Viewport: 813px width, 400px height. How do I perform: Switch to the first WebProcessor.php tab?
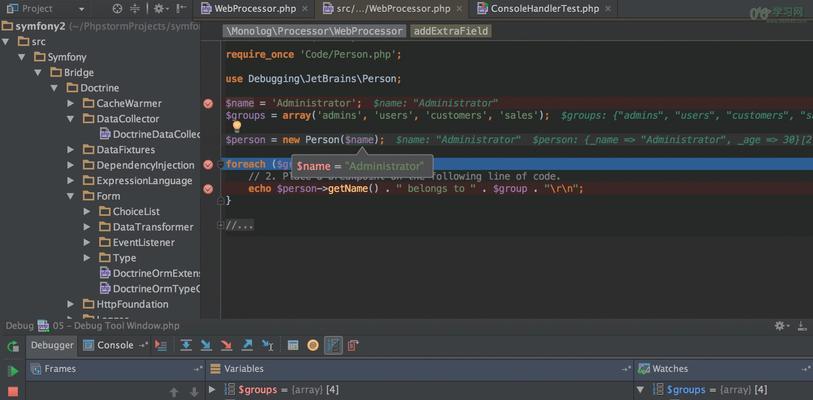click(x=255, y=9)
